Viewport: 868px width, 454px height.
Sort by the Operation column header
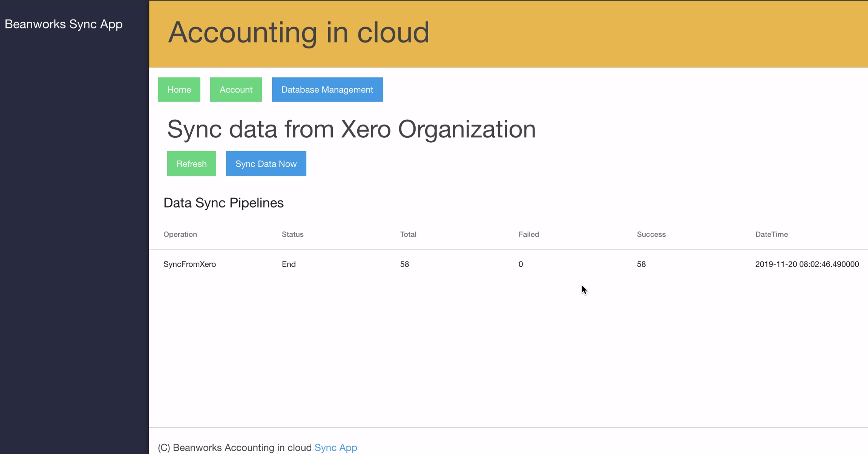pyautogui.click(x=180, y=234)
